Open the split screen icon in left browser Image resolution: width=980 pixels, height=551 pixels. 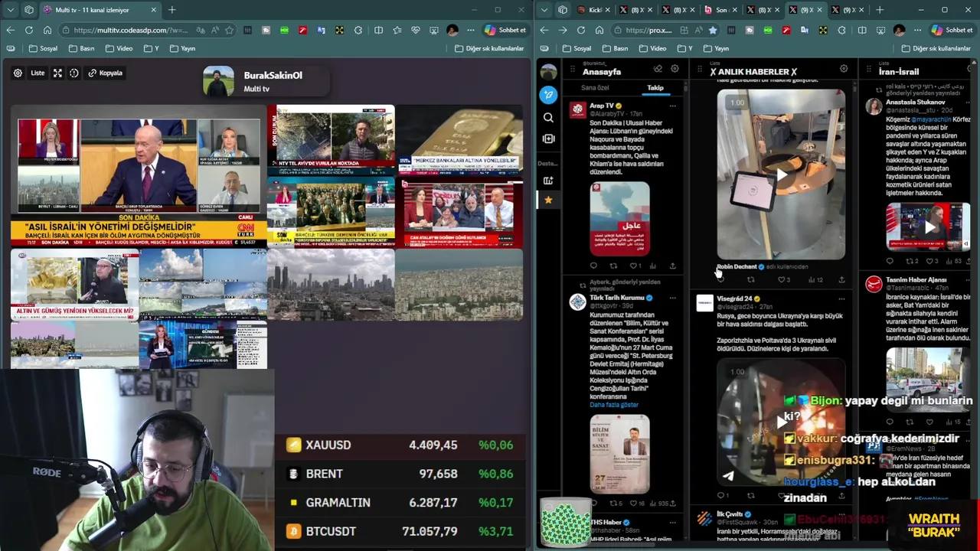click(378, 30)
